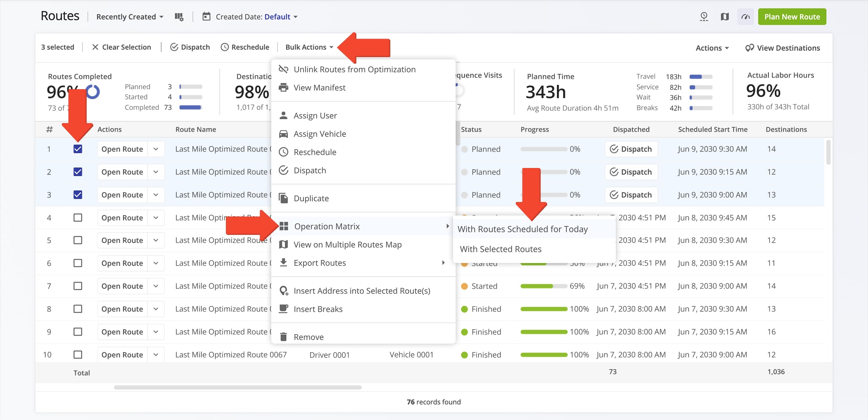This screenshot has width=868, height=420.
Task: Click Last Mile Optimized Route 0067
Action: 231,355
